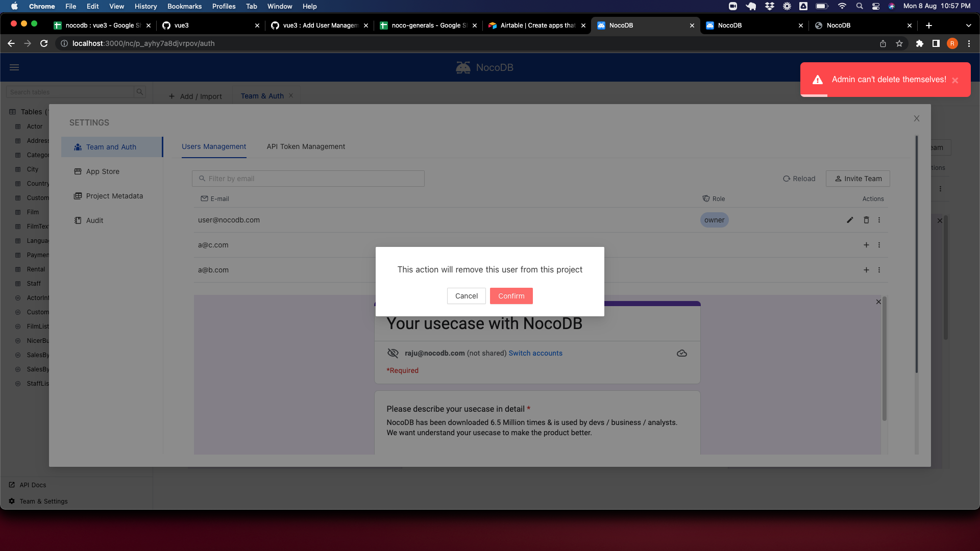980x551 pixels.
Task: Delete user@nocodb.com using trash icon
Action: point(866,220)
